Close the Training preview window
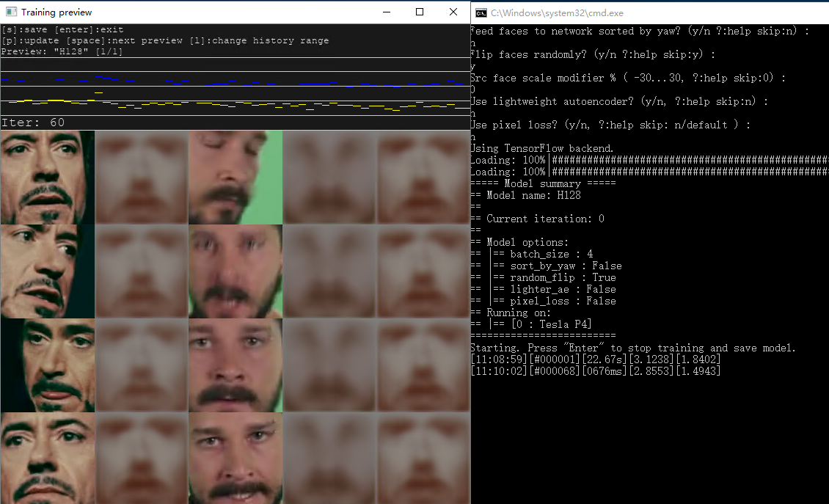The width and height of the screenshot is (829, 504). point(453,12)
